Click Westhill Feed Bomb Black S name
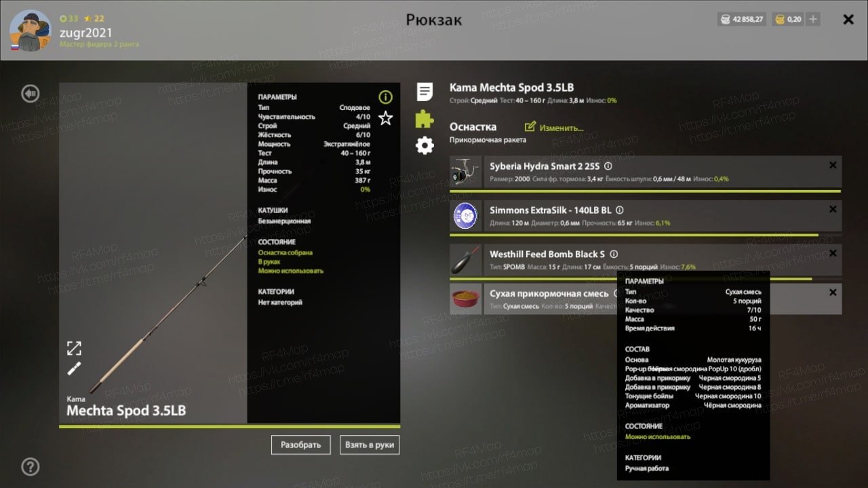This screenshot has width=868, height=488. 547,254
